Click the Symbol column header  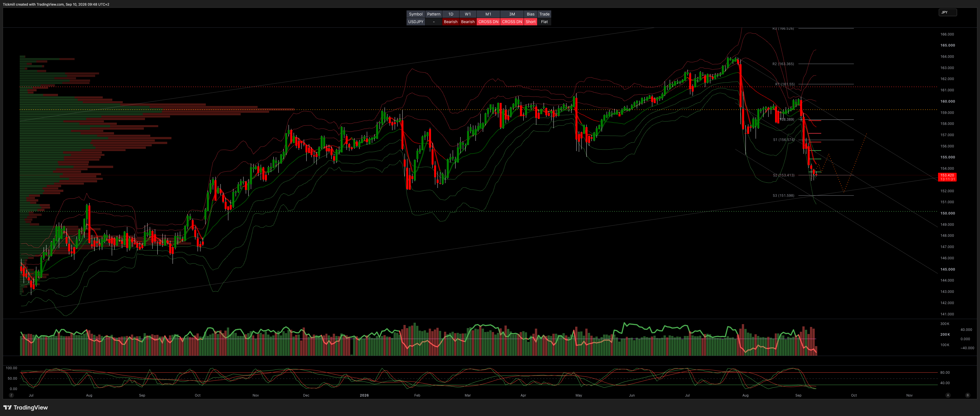[x=416, y=14]
